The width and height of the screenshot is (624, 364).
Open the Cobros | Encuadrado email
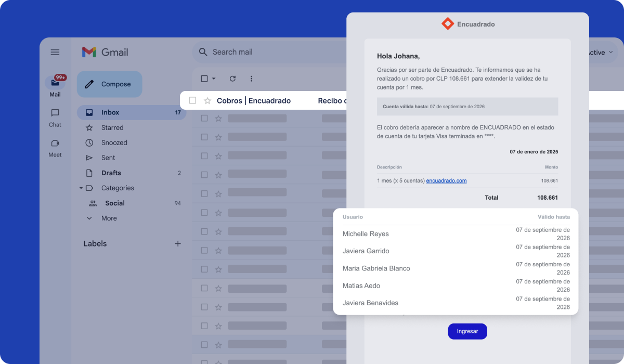tap(263, 100)
